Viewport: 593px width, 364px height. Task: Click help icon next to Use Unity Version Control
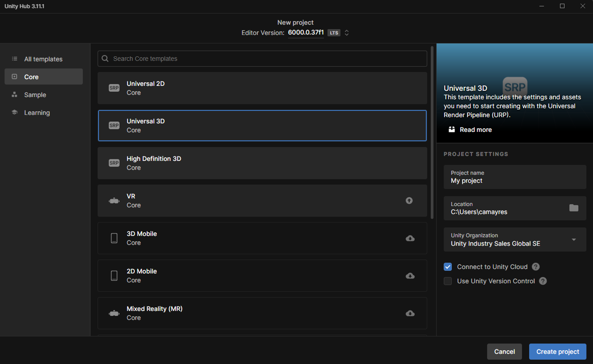click(x=543, y=281)
